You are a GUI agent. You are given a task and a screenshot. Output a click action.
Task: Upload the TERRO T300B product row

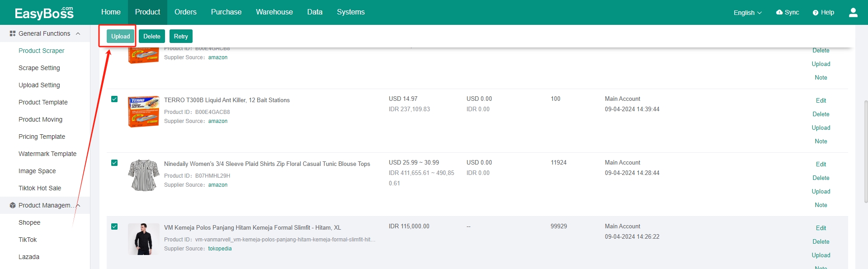coord(821,127)
